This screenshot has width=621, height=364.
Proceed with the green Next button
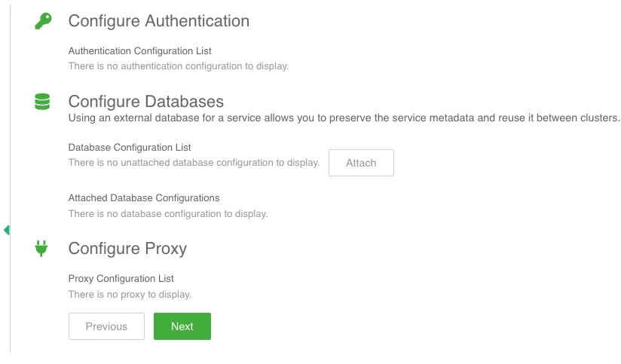point(182,326)
